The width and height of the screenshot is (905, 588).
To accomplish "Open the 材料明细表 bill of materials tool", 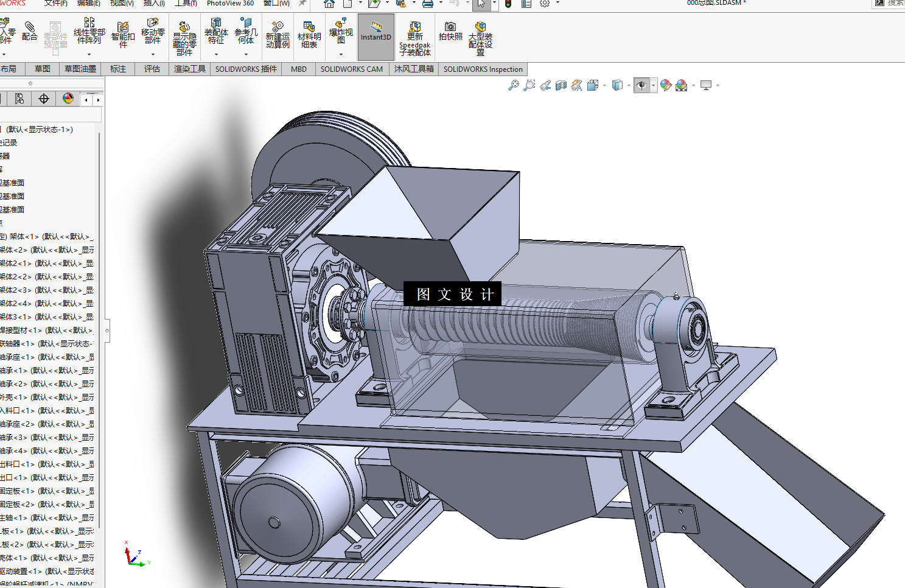I will 309,35.
